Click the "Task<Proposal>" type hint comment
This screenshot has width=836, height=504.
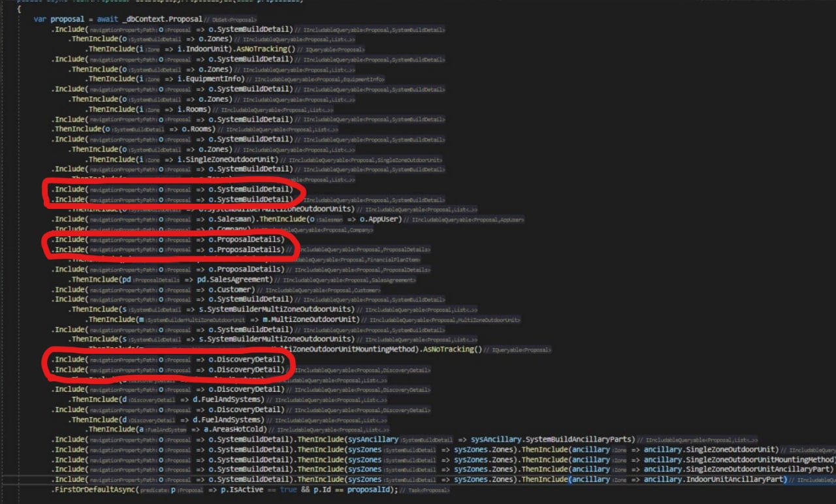[x=425, y=490]
